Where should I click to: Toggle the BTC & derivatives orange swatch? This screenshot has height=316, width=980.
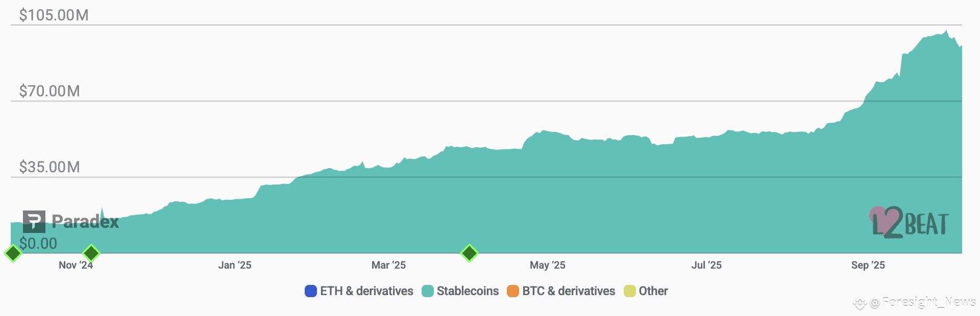click(513, 291)
